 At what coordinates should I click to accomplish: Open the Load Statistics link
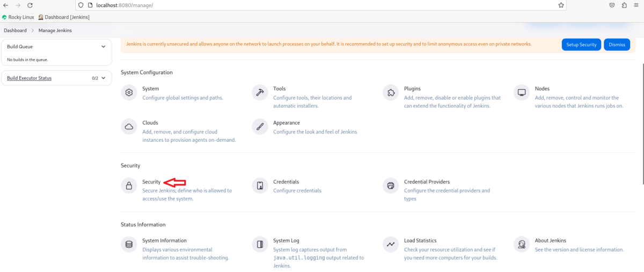(x=420, y=241)
